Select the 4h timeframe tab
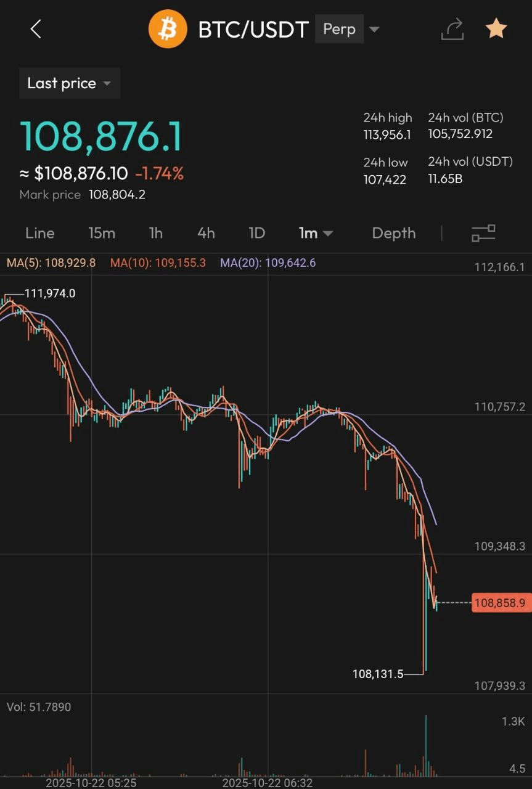532x789 pixels. (206, 233)
